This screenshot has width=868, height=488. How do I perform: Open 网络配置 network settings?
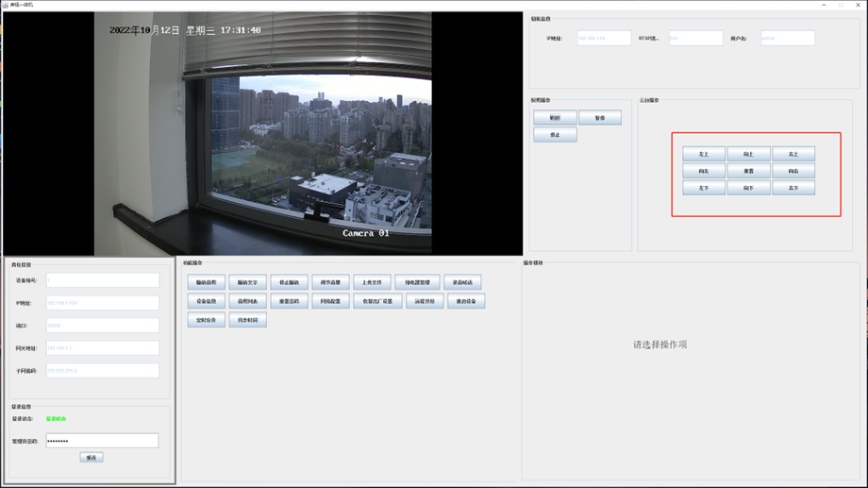point(330,301)
